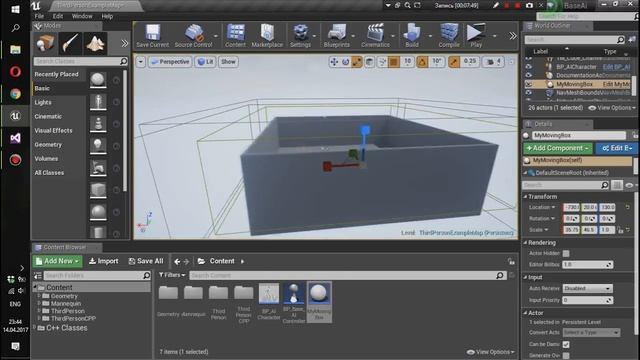Open the Help menu
The image size is (640, 360).
107,16
